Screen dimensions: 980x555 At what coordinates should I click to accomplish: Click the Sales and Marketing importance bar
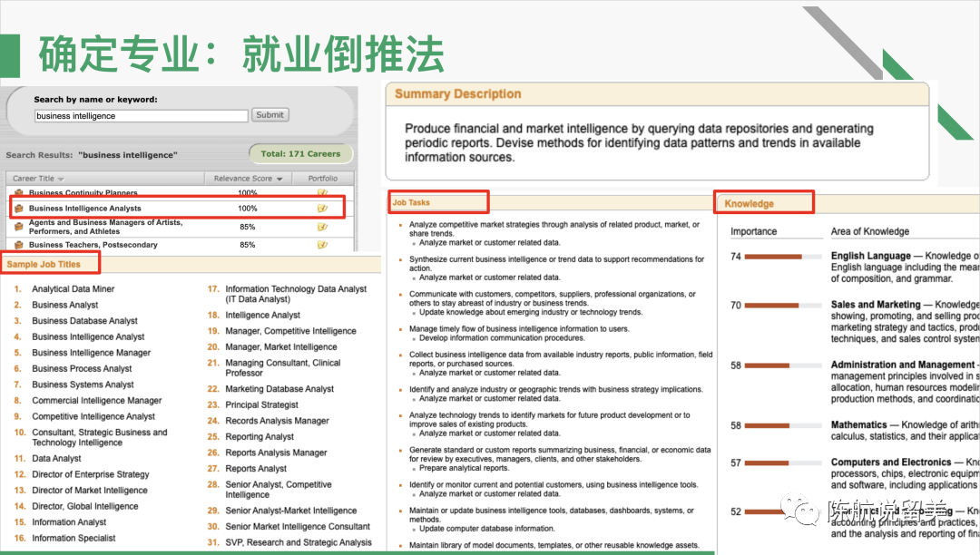pos(773,306)
